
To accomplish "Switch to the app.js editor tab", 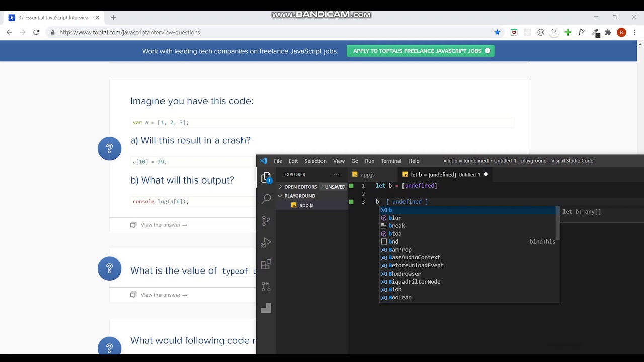I will pos(372,175).
